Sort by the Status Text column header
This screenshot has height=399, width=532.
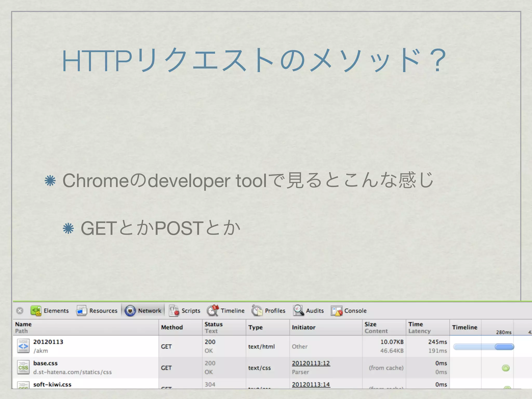[224, 327]
